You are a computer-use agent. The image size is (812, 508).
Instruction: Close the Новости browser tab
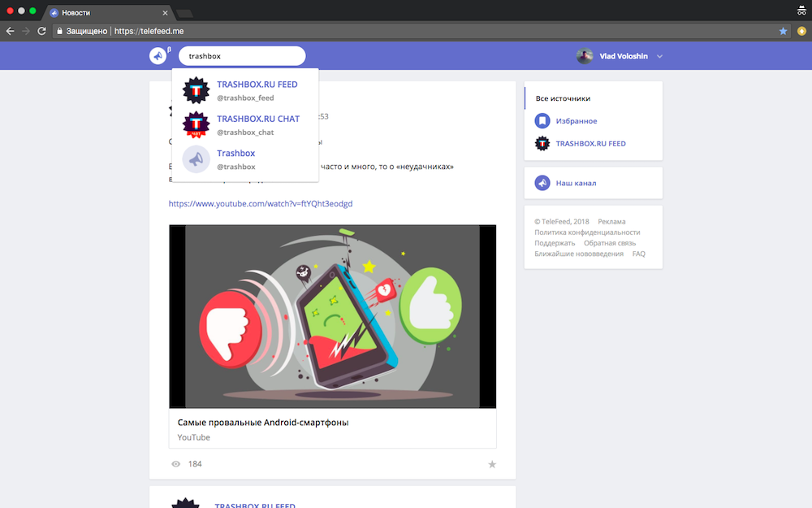click(165, 13)
